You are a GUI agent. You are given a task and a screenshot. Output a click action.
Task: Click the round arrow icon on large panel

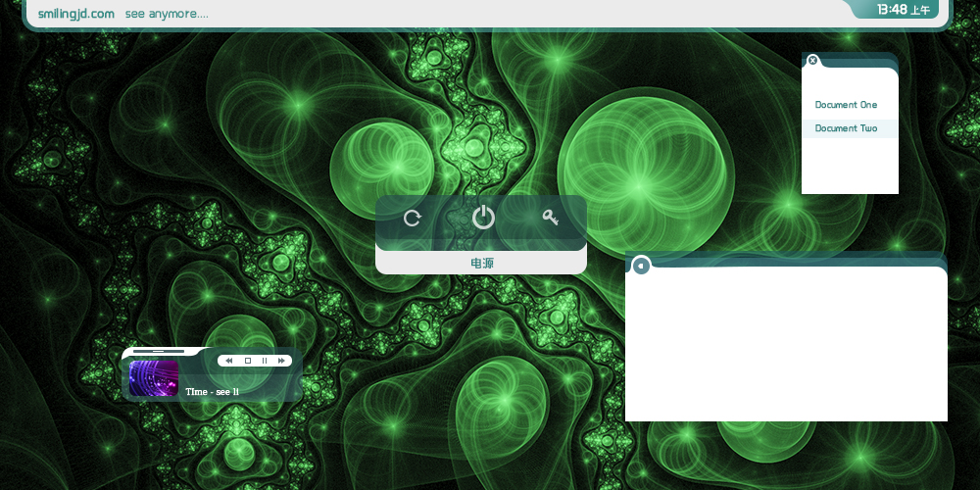tap(641, 265)
